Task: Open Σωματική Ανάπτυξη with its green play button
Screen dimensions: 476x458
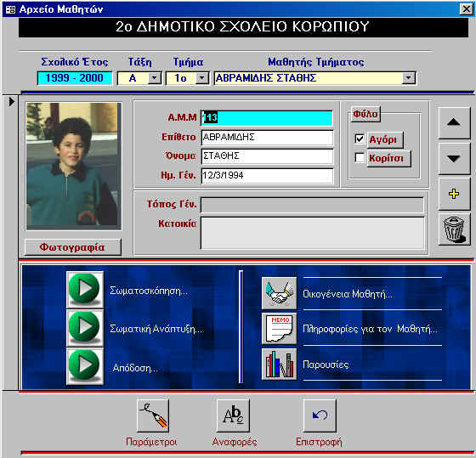Action: [85, 328]
